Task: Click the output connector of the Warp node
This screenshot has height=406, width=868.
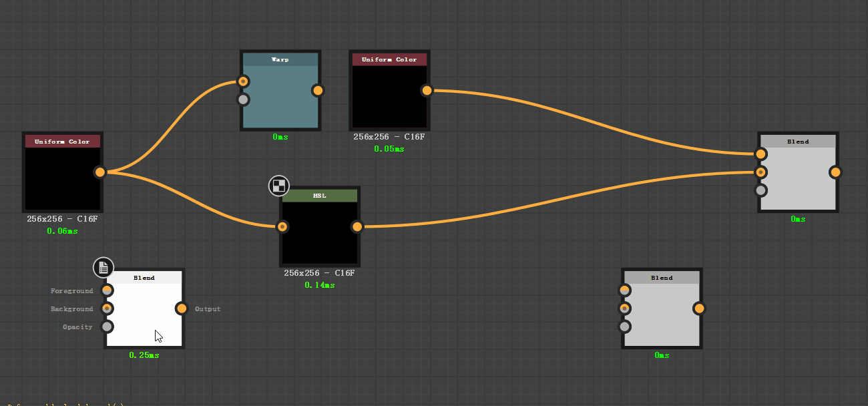Action: coord(317,89)
